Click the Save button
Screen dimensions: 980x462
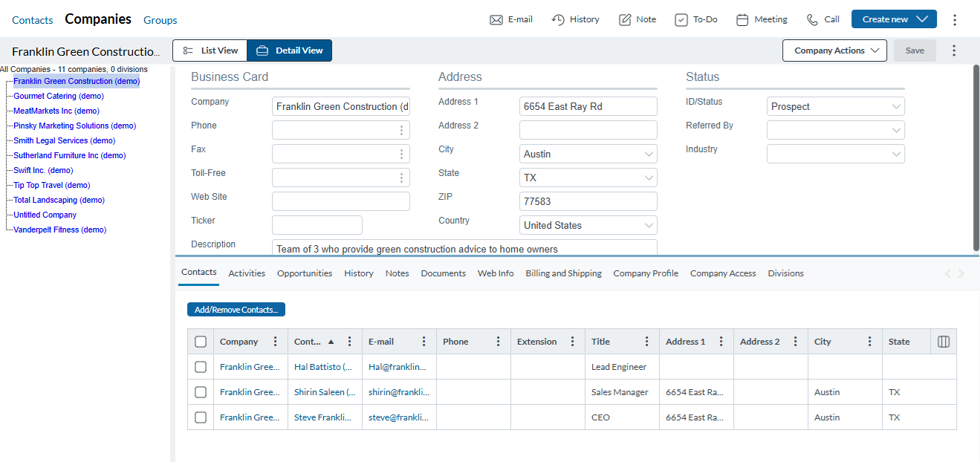point(915,51)
